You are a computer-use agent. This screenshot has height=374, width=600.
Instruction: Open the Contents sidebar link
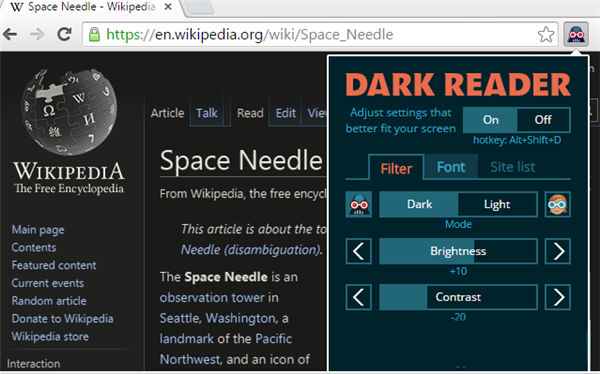34,248
